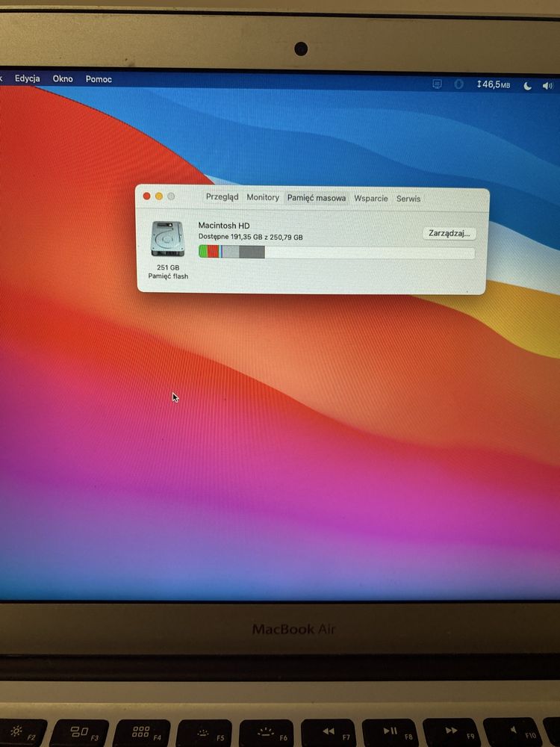The image size is (560, 747).
Task: Click the round status icon beside the screen mirroring icon
Action: tap(458, 84)
